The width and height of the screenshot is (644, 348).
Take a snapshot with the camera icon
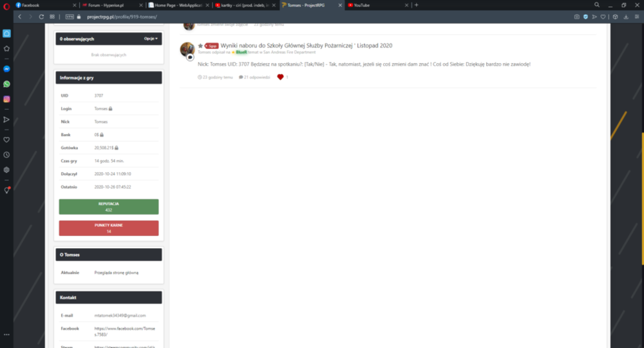576,17
